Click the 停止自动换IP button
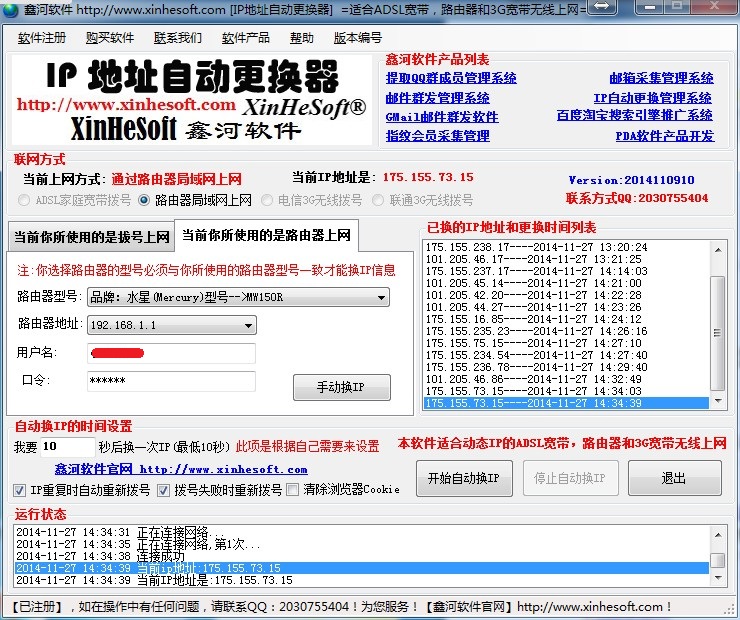The height and width of the screenshot is (620, 740). tap(570, 478)
